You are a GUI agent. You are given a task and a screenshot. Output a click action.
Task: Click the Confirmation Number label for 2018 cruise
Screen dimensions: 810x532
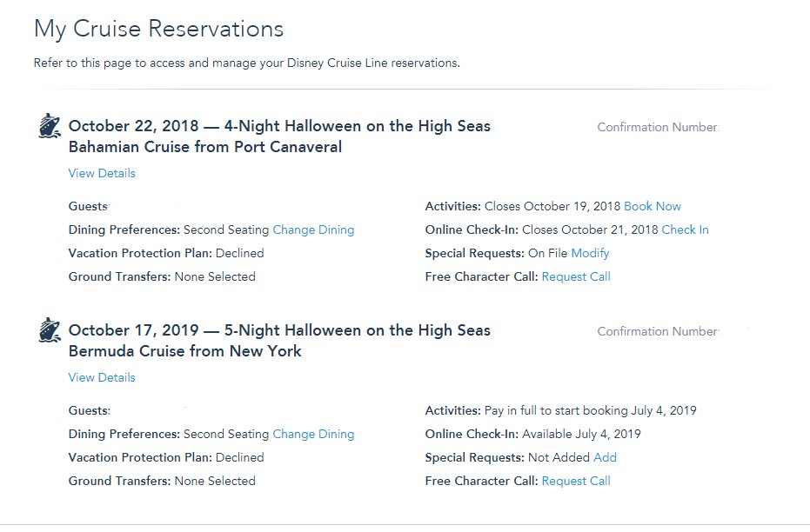[x=658, y=128]
